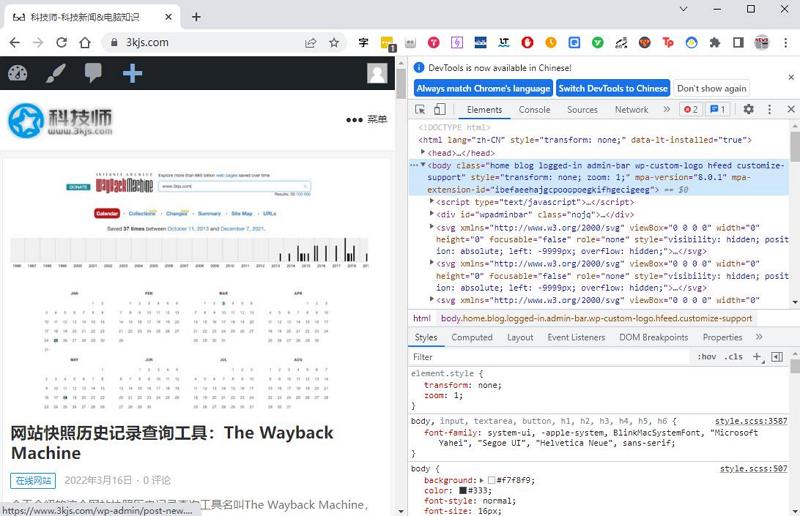Click the green circle extension icon
This screenshot has height=516, width=800.
pyautogui.click(x=597, y=43)
